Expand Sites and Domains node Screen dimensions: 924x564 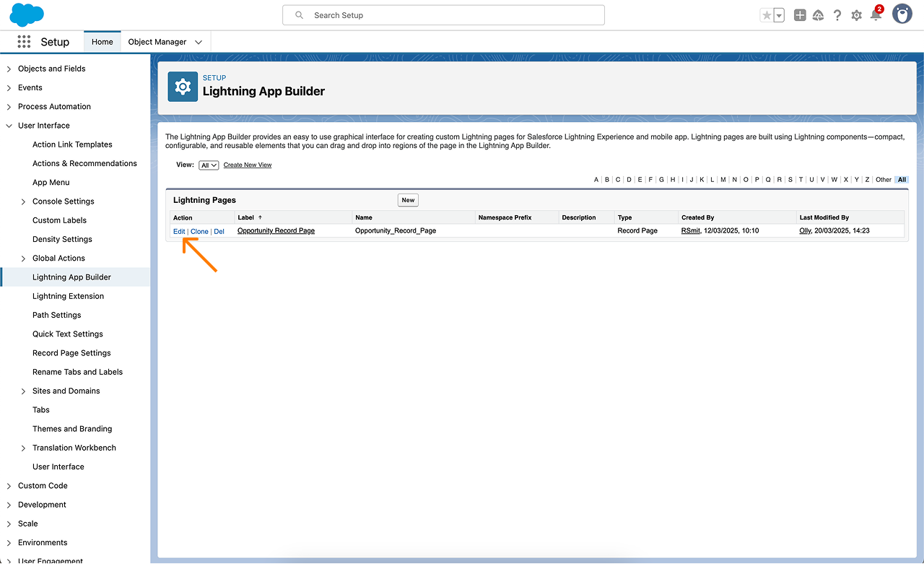point(24,391)
